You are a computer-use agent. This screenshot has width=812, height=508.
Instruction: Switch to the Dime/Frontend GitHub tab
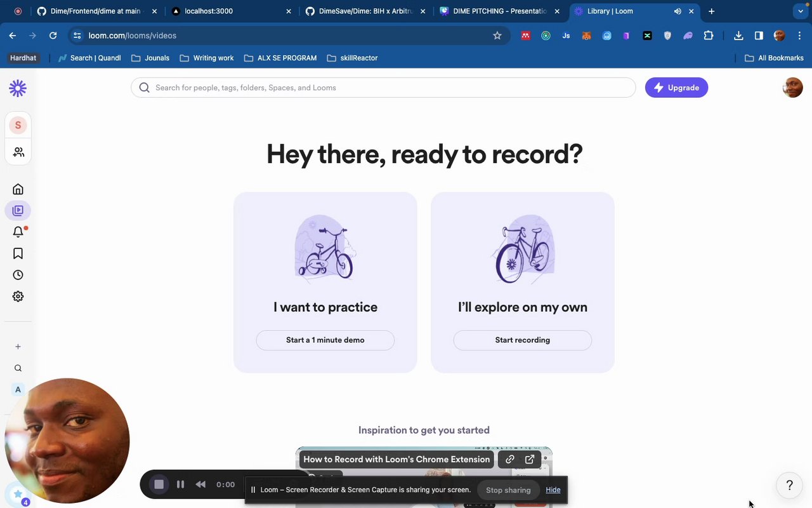pyautogui.click(x=96, y=11)
